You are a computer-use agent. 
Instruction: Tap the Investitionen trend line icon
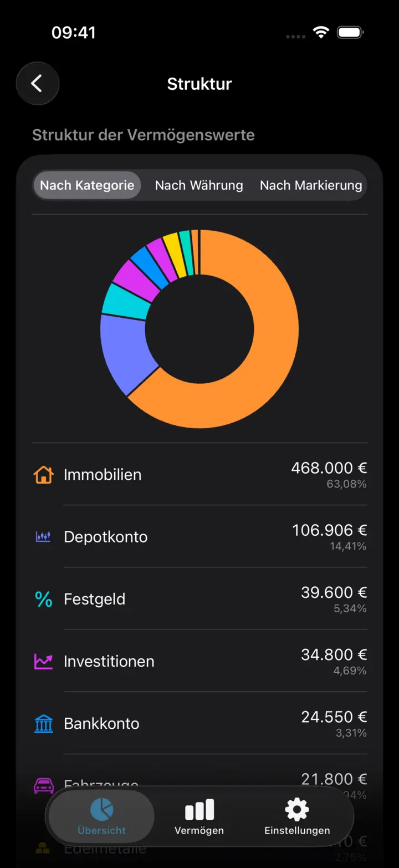pos(43,661)
